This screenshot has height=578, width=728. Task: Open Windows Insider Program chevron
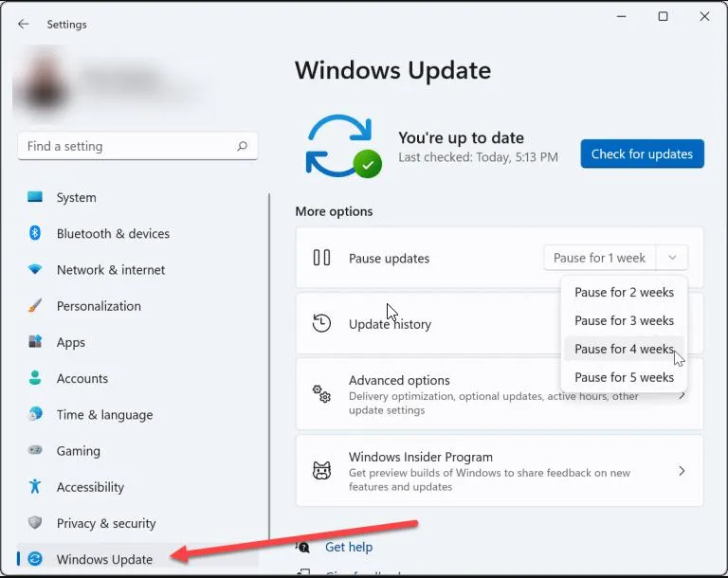click(x=682, y=471)
